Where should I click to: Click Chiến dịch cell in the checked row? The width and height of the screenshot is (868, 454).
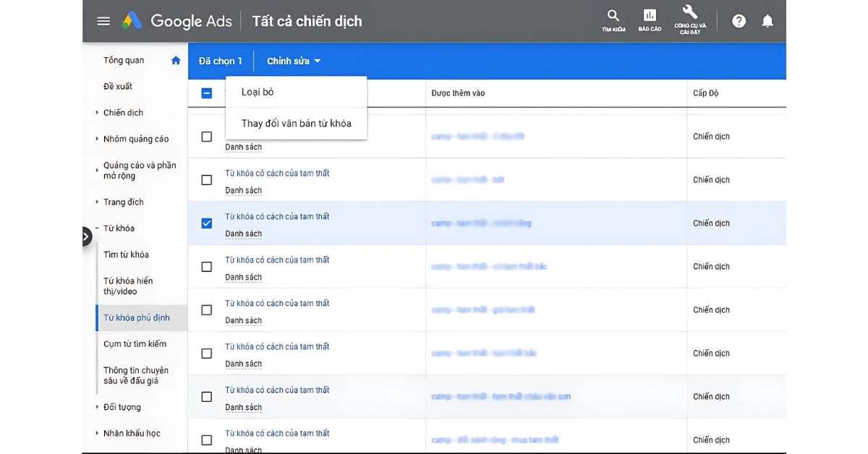[711, 223]
